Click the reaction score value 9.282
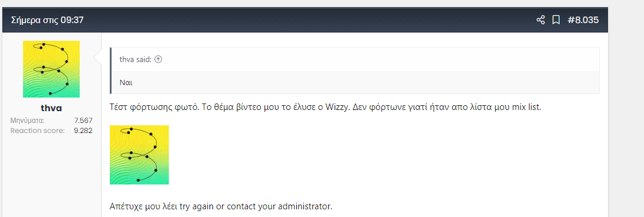This screenshot has width=644, height=217. click(x=83, y=131)
